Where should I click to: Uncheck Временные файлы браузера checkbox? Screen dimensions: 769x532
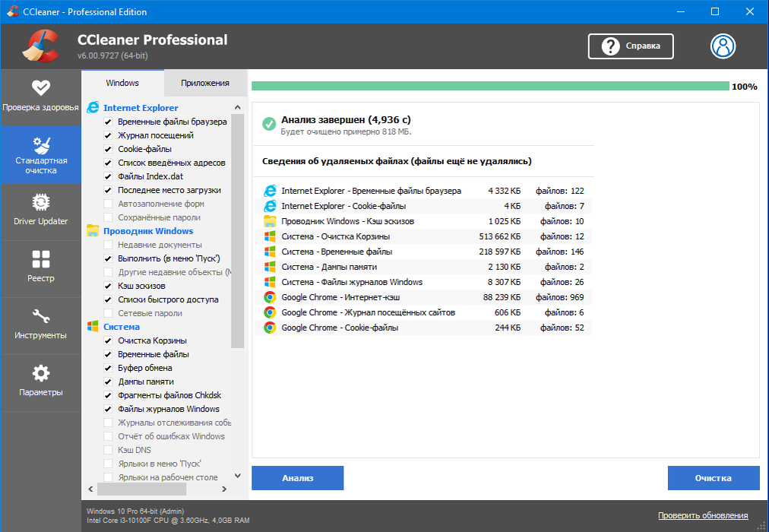pyautogui.click(x=108, y=122)
